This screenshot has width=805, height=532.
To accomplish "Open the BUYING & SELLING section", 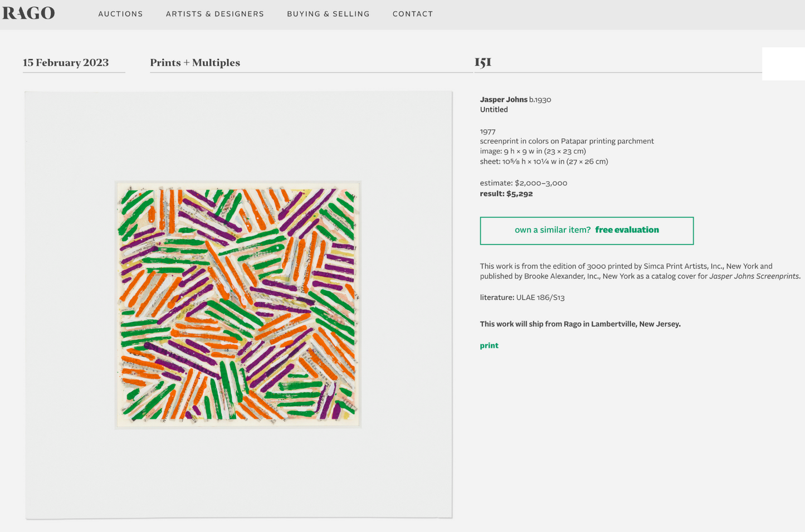I will tap(328, 14).
